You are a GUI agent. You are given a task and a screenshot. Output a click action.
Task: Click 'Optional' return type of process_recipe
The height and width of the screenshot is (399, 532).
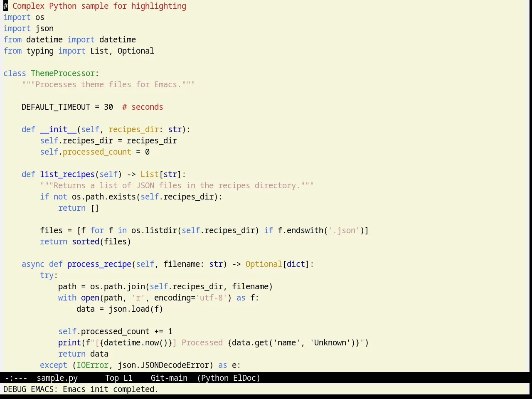click(x=264, y=264)
